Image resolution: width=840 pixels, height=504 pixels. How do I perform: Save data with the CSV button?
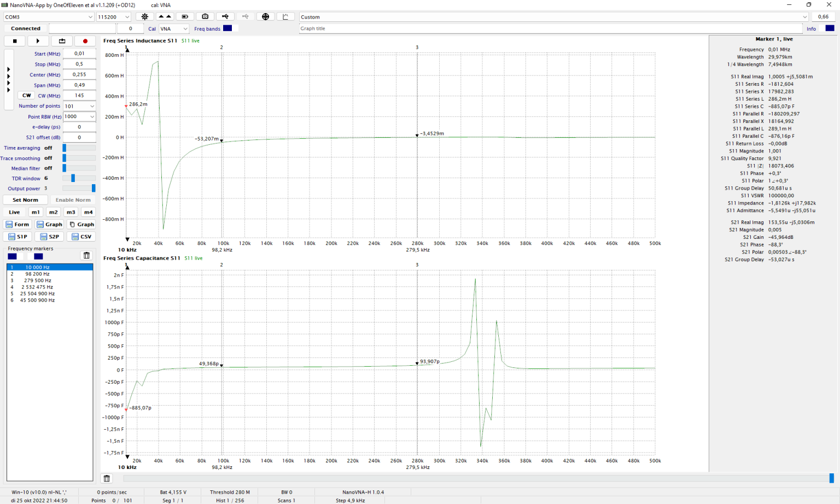click(81, 237)
